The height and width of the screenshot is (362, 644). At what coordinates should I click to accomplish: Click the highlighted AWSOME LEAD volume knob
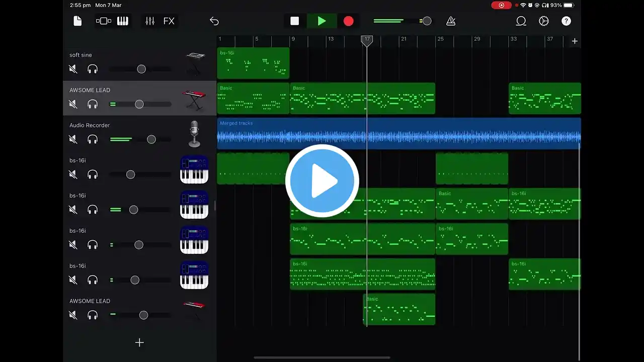coord(139,104)
